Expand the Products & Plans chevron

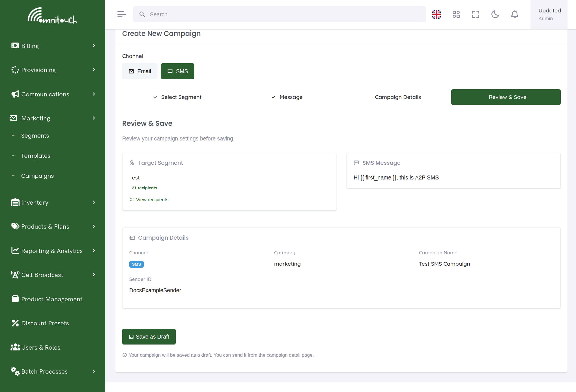click(94, 226)
